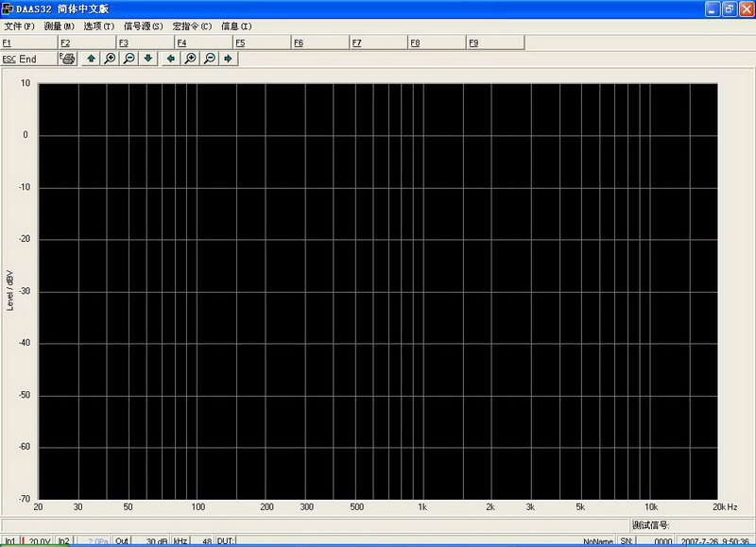Click the Out field in the status bar
Viewport: 756px width, 547px height.
tap(122, 541)
